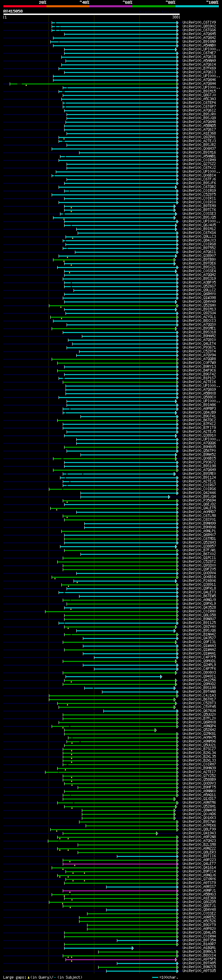Click label UniRef100_A9T5F5
The image size is (222, 980).
tap(199, 959)
